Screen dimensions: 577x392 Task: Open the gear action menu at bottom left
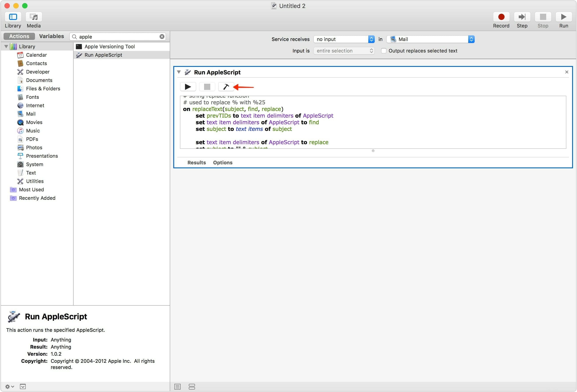coord(10,386)
